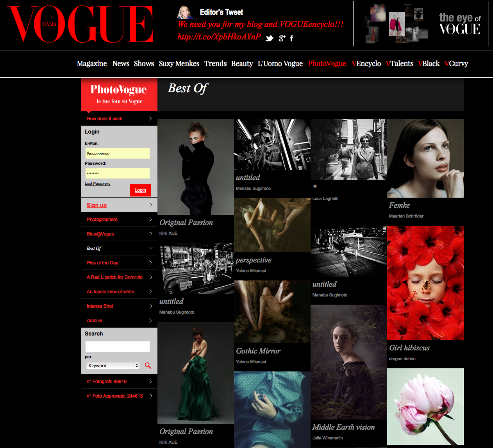Open the Keyword search dropdown

113,366
